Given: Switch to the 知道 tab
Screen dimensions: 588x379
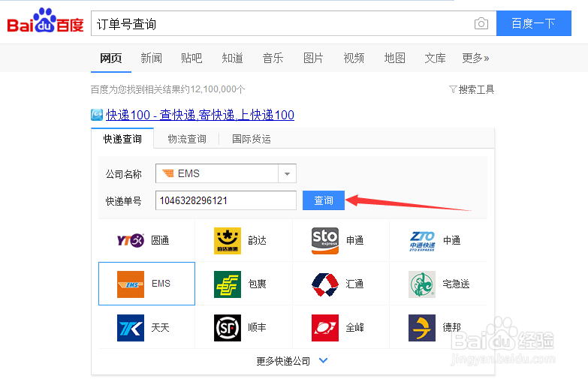Looking at the screenshot, I should [x=232, y=58].
